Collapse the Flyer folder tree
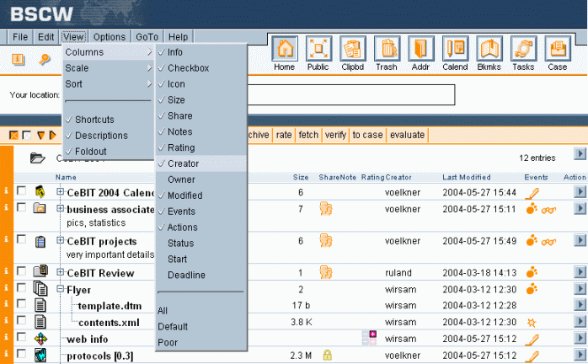The image size is (588, 364). pyautogui.click(x=61, y=289)
